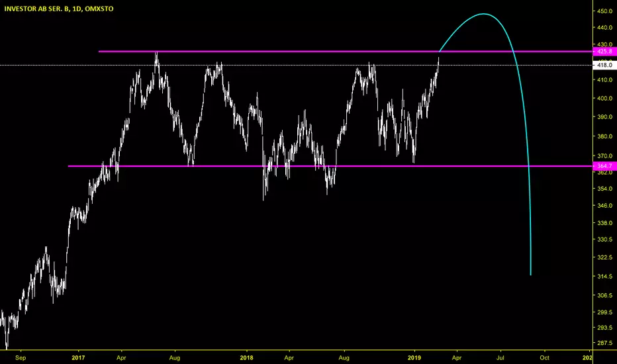Image resolution: width=617 pixels, height=364 pixels.
Task: Click the 370.0 price axis value
Action: tap(605, 156)
